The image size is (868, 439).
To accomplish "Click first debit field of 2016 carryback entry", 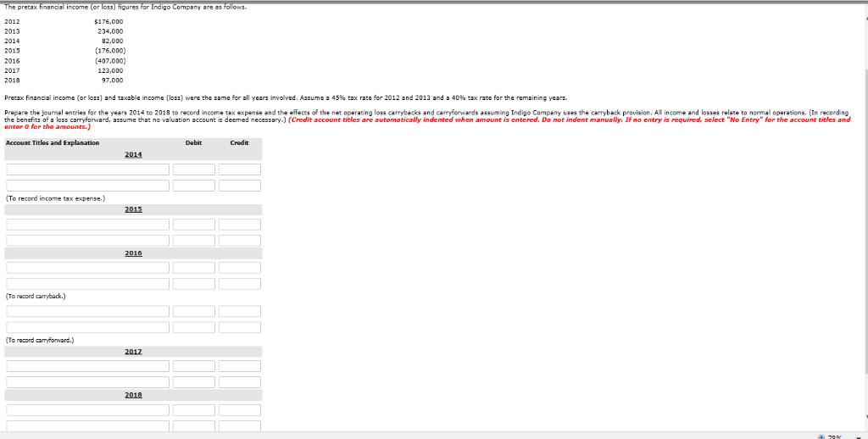I will click(x=194, y=268).
